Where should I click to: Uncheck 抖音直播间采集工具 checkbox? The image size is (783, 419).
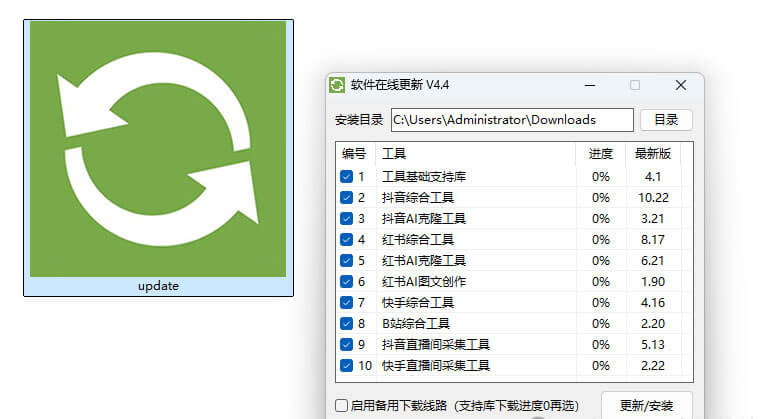pos(347,345)
